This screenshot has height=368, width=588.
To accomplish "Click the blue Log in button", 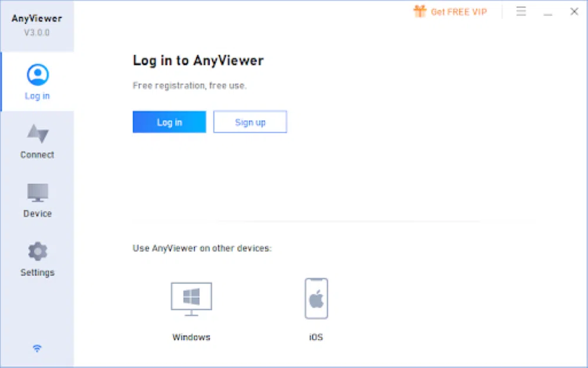I will pyautogui.click(x=169, y=122).
